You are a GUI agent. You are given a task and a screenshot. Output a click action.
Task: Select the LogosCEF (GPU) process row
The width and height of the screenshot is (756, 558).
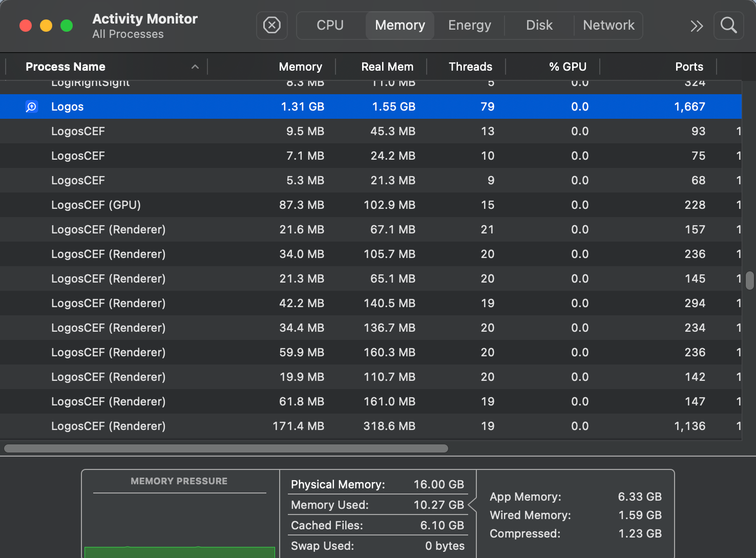click(371, 205)
